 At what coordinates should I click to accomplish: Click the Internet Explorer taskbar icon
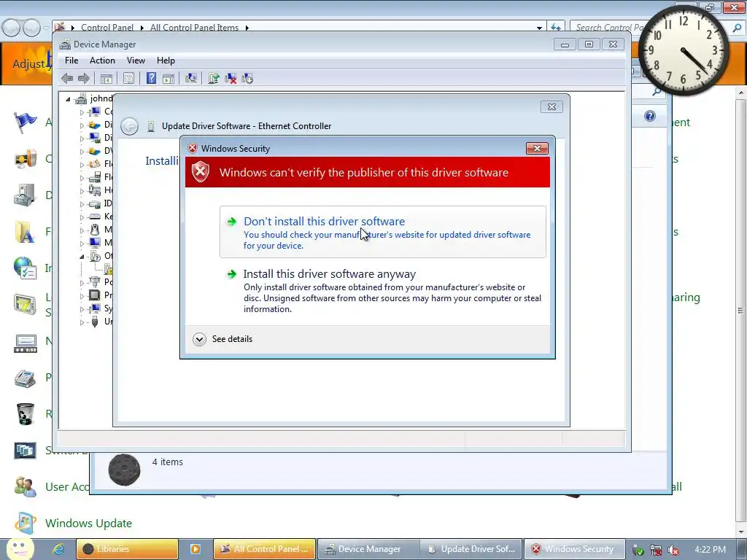(58, 549)
